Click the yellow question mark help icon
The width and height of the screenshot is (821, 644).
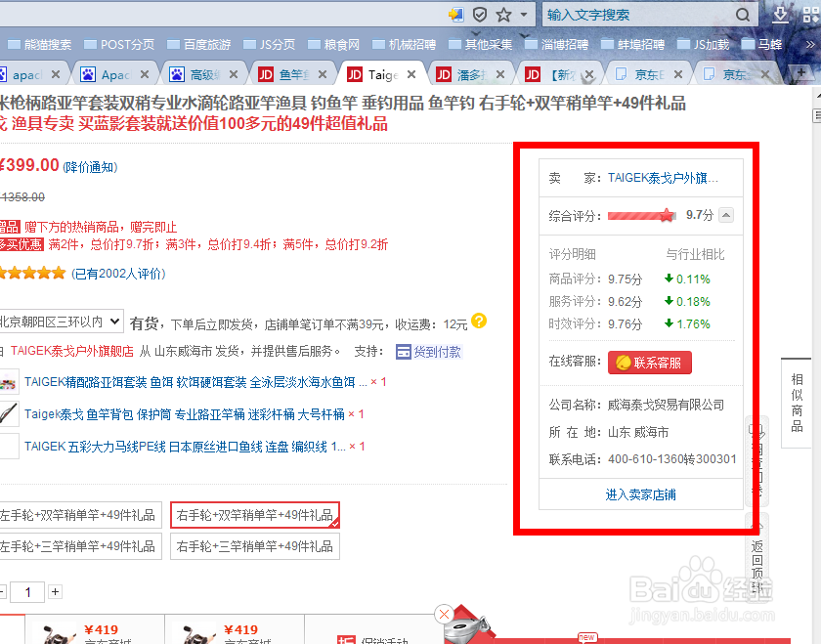pyautogui.click(x=479, y=321)
